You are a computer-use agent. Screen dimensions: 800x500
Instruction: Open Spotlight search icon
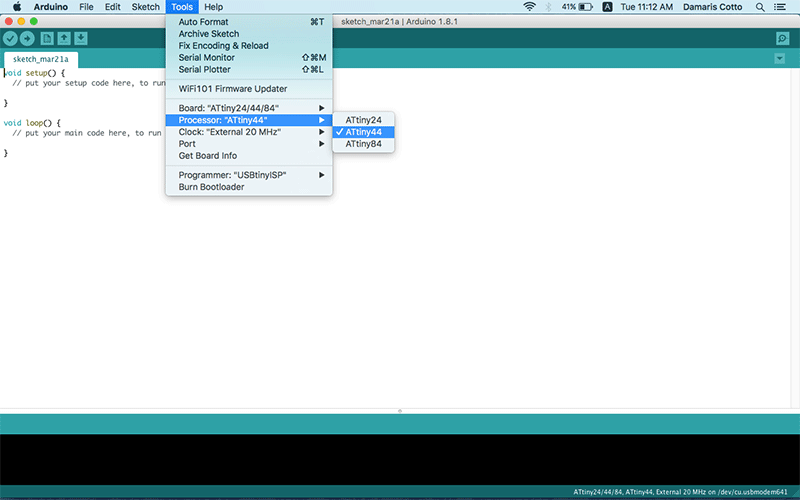pyautogui.click(x=760, y=7)
